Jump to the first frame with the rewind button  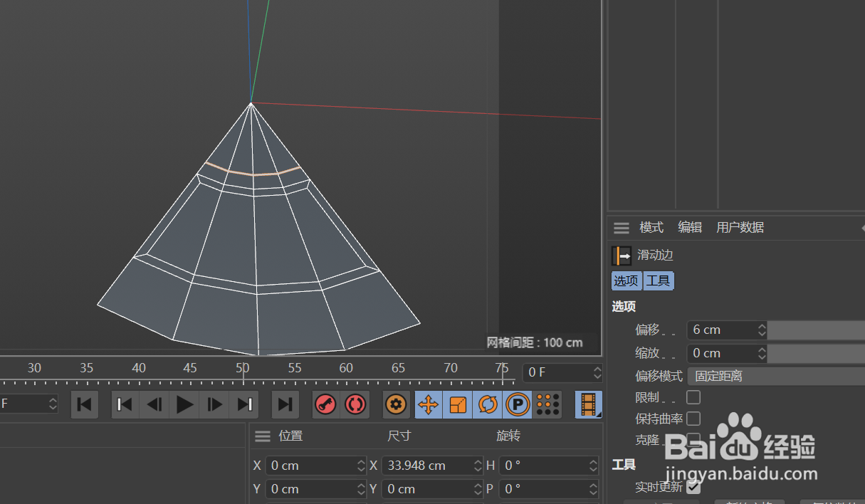pos(125,404)
